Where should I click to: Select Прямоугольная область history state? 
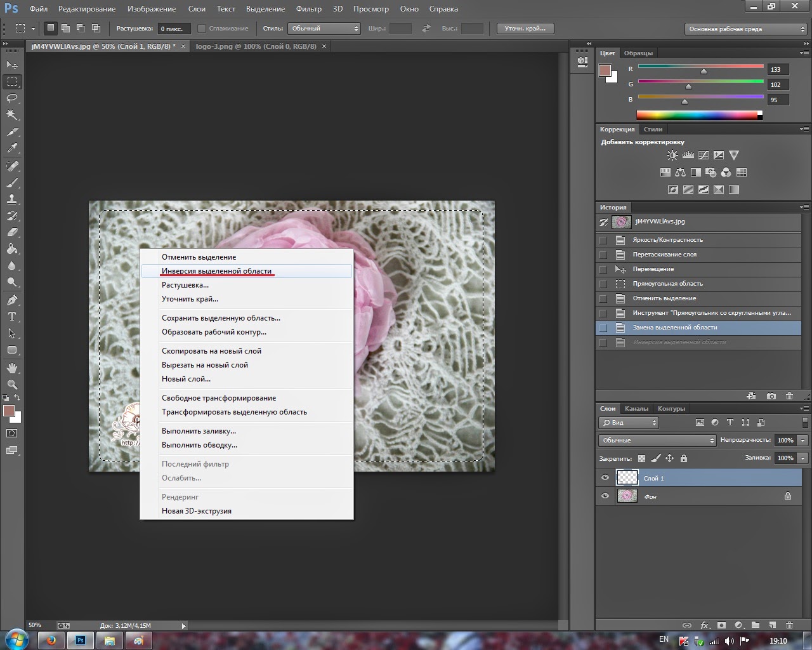[698, 284]
